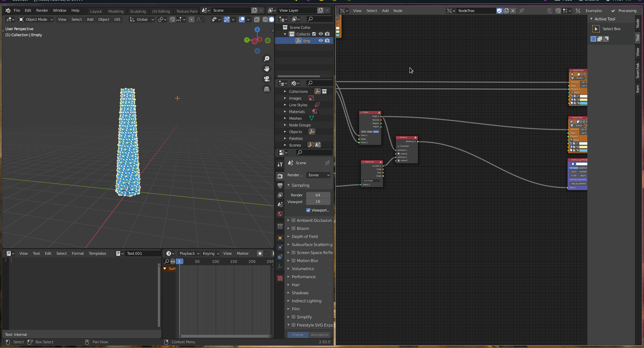Open the World properties globe icon
Image resolution: width=644 pixels, height=348 pixels.
pyautogui.click(x=280, y=214)
